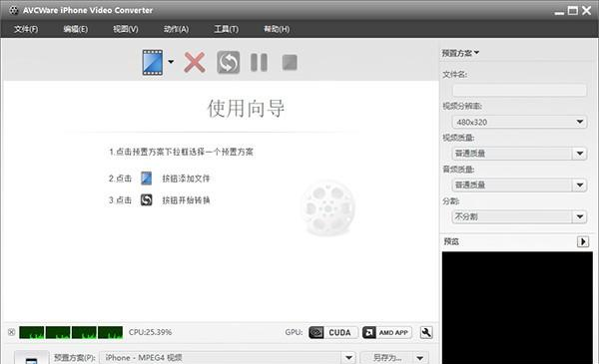Open the 视图(V) menu
This screenshot has height=364, width=599.
point(126,29)
